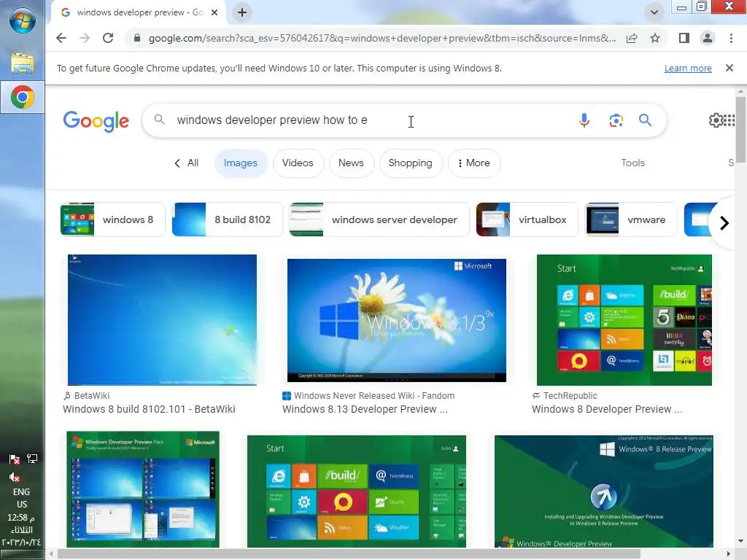Search by image with Google Lens icon

(616, 120)
